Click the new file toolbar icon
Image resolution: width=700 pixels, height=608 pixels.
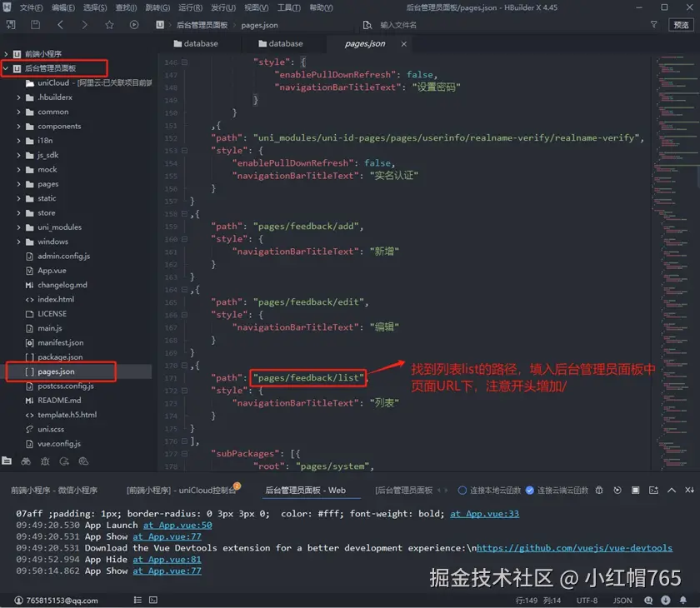click(11, 25)
